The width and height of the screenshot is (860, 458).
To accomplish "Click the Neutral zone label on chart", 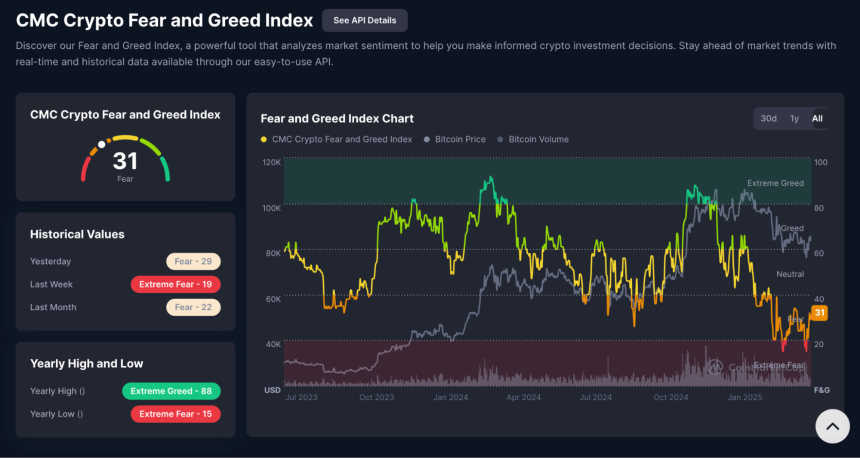I will pos(790,274).
